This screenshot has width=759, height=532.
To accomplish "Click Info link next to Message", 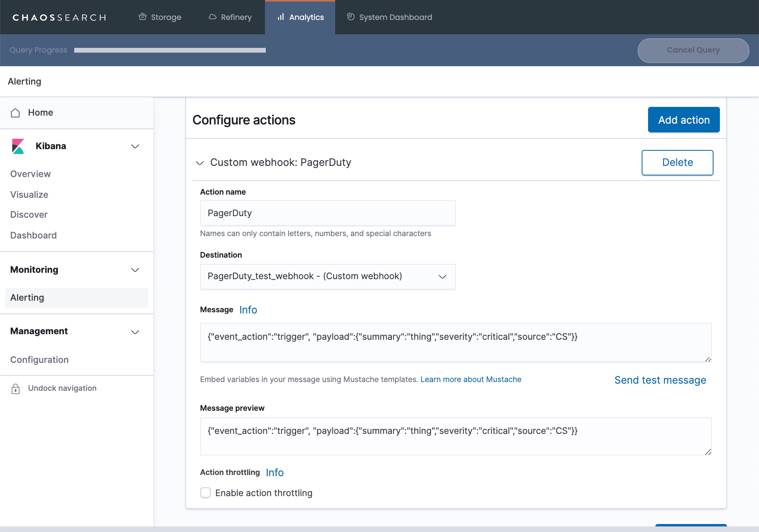I will click(248, 310).
